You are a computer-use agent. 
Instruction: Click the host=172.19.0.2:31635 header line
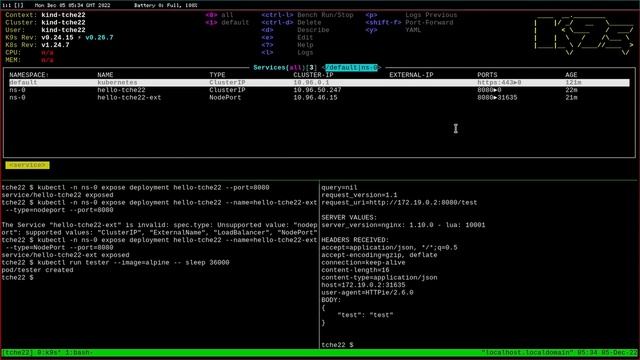(x=363, y=285)
